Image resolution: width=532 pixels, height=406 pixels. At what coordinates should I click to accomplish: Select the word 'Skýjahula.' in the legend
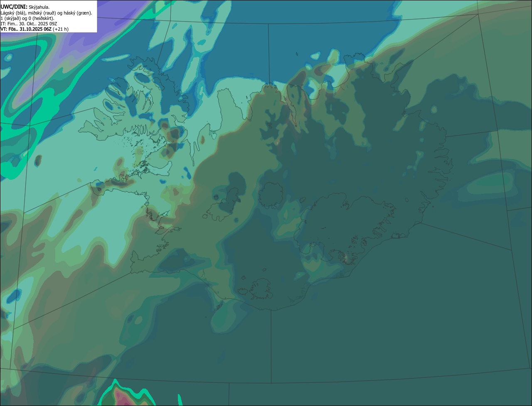point(39,7)
